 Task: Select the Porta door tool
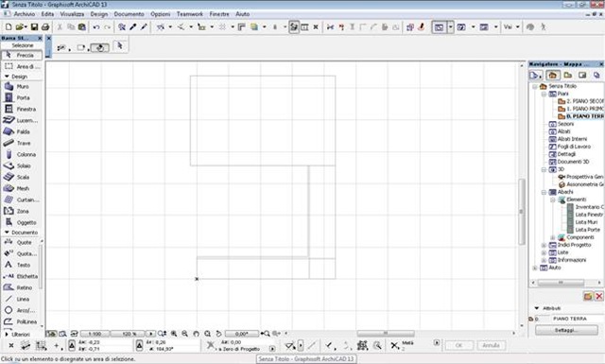(x=22, y=97)
